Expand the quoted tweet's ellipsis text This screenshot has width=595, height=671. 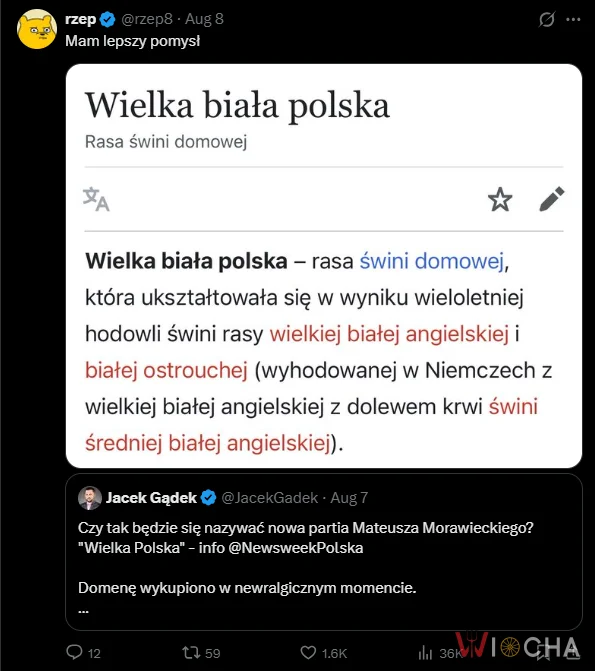[83, 611]
